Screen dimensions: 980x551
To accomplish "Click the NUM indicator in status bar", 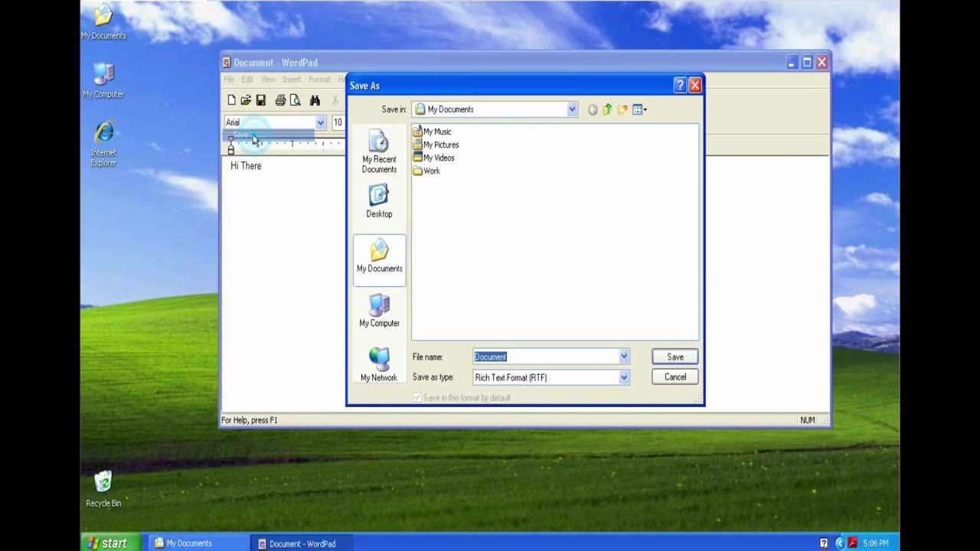I will coord(807,420).
